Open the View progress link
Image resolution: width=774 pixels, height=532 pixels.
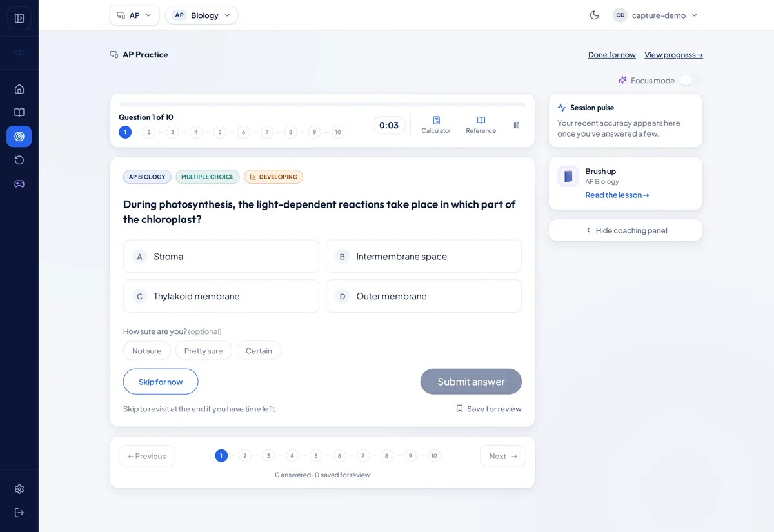[x=674, y=55]
